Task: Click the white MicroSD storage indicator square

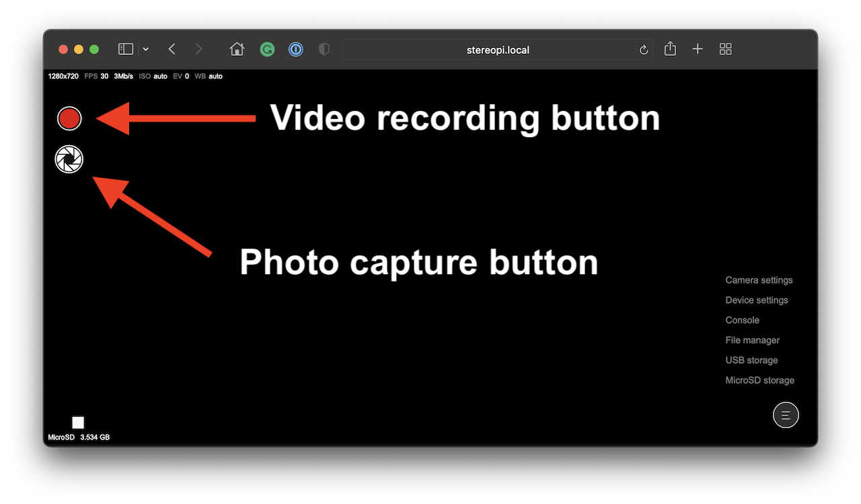Action: [78, 423]
